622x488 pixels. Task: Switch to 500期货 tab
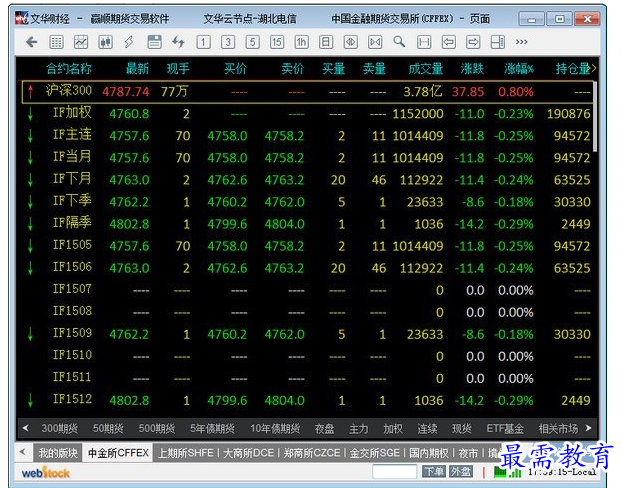(157, 428)
